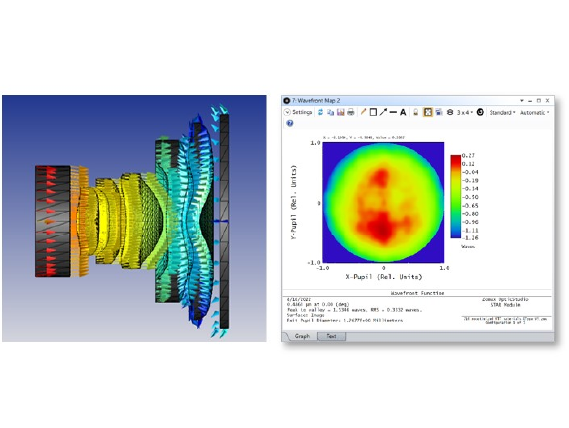Click the refresh/update arrows icon
This screenshot has width=569, height=428.
coord(320,112)
